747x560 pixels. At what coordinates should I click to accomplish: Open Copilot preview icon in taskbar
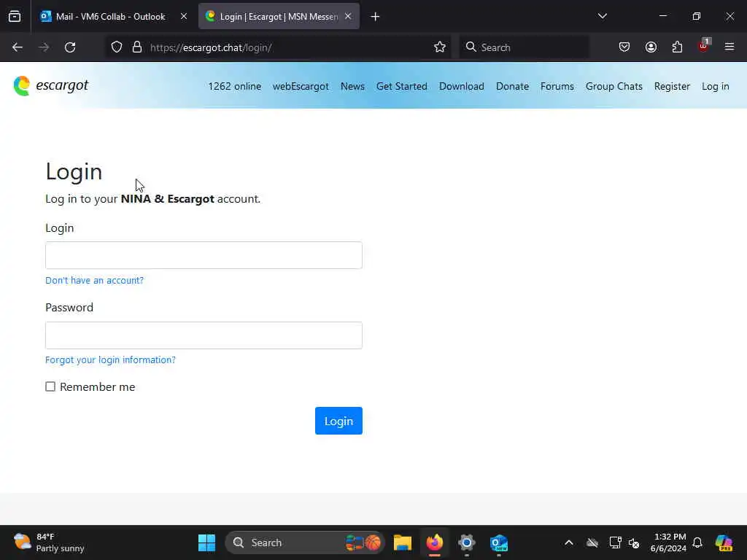pos(724,542)
